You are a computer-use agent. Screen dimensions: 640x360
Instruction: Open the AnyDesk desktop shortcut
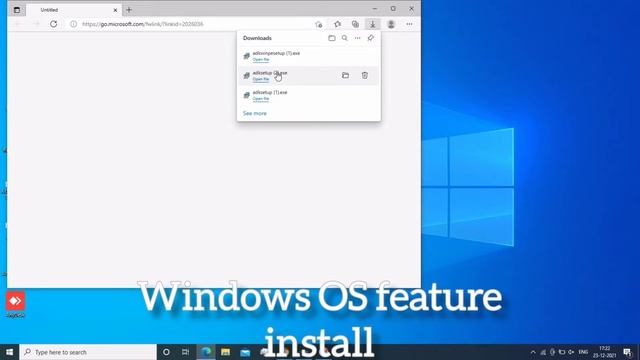point(16,304)
